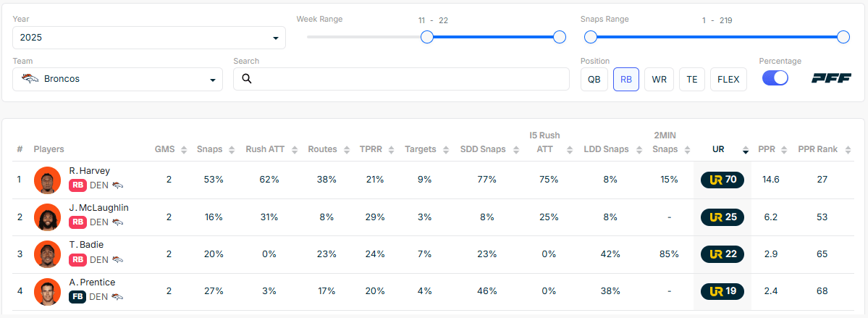Image resolution: width=868 pixels, height=318 pixels.
Task: Toggle the Percentage switch off
Action: pos(775,78)
